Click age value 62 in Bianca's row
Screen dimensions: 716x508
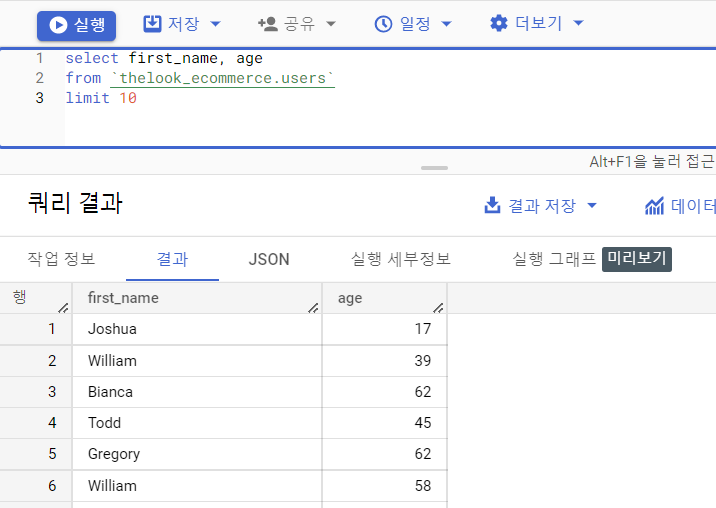[423, 392]
